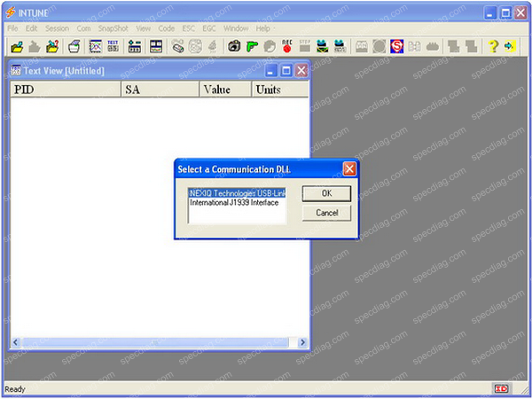Click the printer toolbar icon
This screenshot has width=532, height=399.
coord(74,46)
